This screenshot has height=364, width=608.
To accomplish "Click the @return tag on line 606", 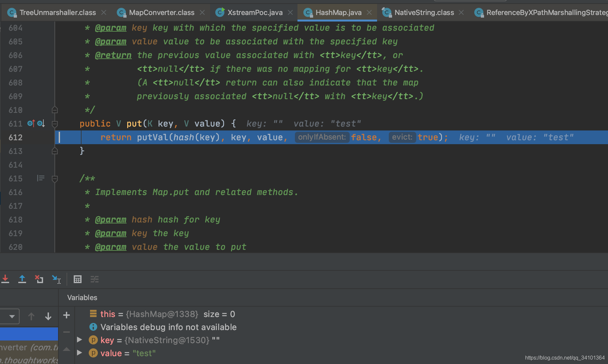I will point(113,55).
